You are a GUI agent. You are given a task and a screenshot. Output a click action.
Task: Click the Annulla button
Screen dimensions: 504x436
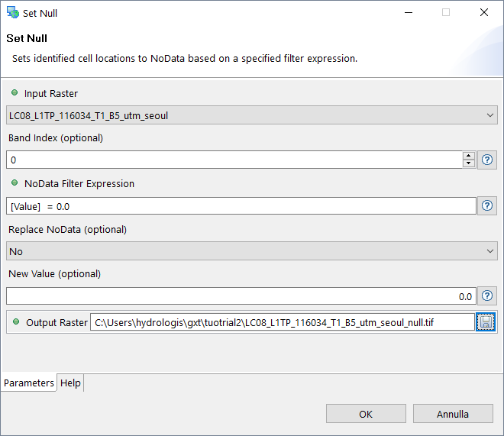(453, 414)
